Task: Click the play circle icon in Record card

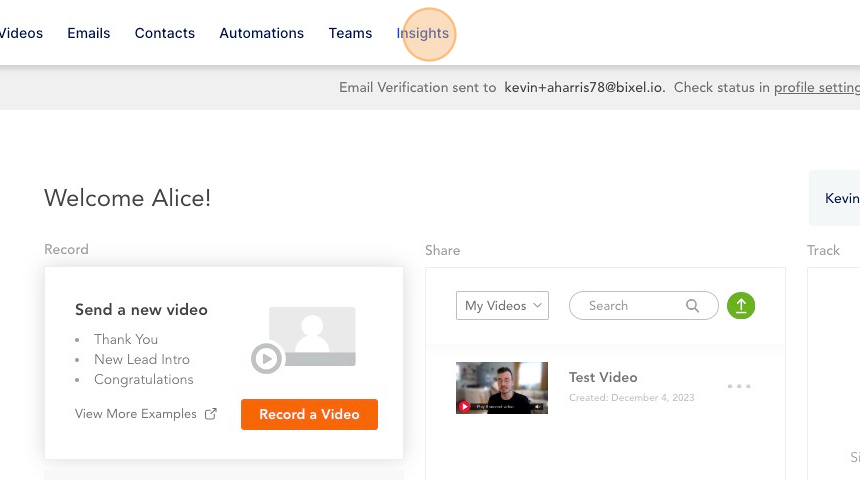Action: click(x=267, y=359)
